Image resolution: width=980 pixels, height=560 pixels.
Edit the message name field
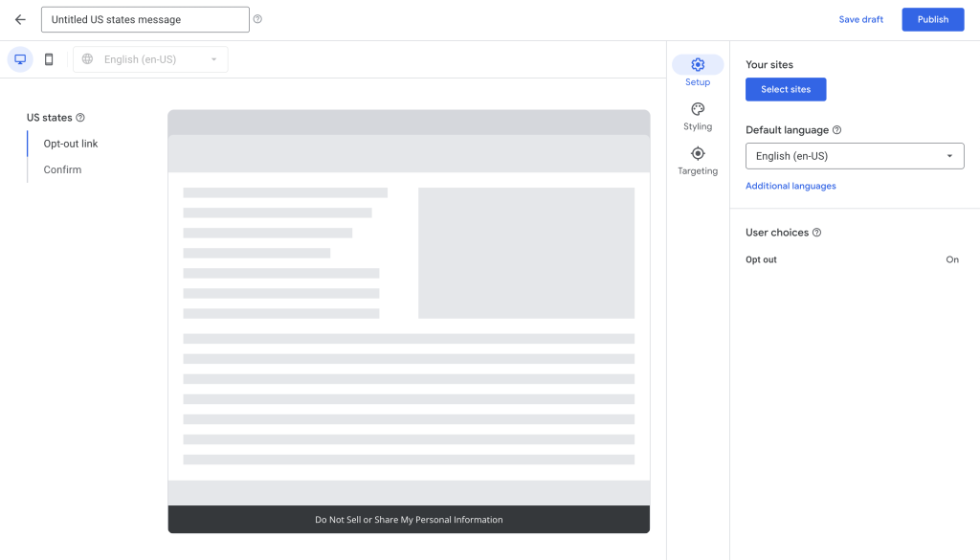[145, 19]
